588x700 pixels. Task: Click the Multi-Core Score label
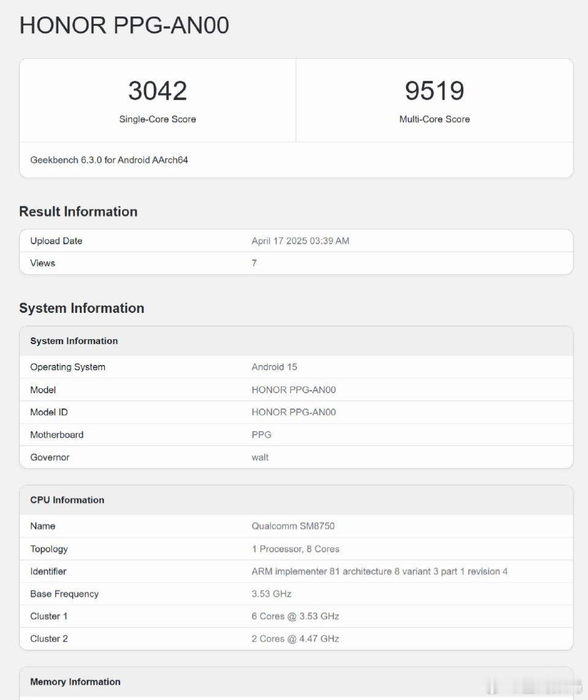coord(434,119)
